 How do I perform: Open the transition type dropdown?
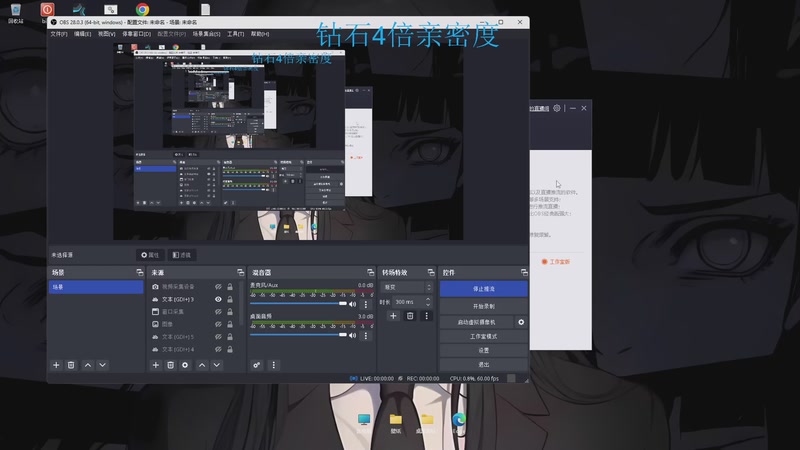click(x=408, y=287)
